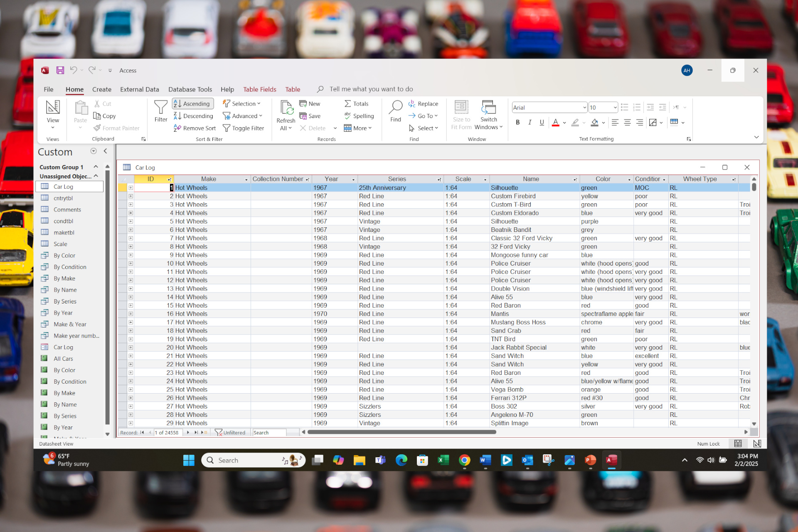Viewport: 798px width, 532px height.
Task: Open the Find binoculars tool
Action: pyautogui.click(x=395, y=111)
